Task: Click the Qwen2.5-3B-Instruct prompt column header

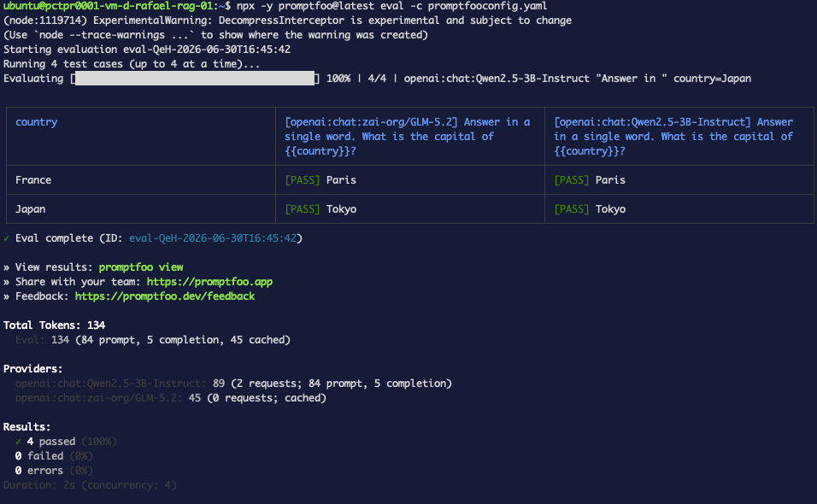Action: click(x=679, y=137)
